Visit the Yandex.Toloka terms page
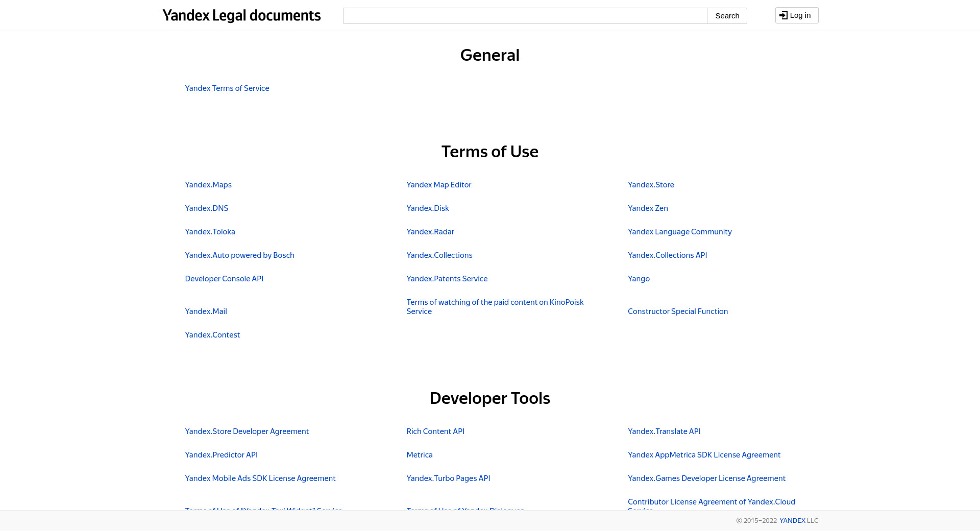The image size is (980, 531). coord(210,232)
